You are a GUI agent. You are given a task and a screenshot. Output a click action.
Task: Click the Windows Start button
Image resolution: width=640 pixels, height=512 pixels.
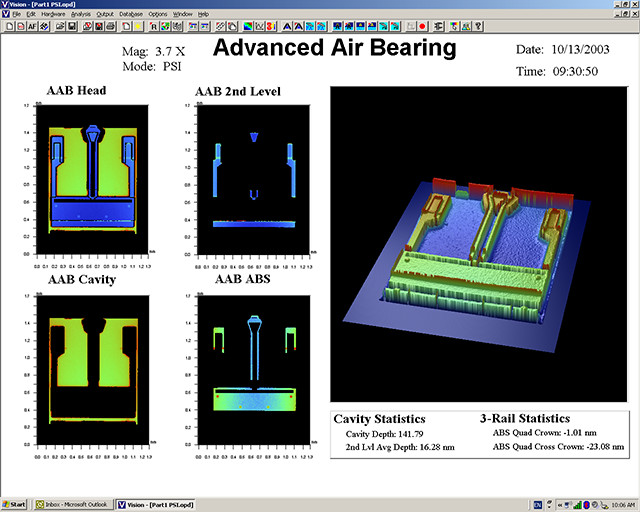pyautogui.click(x=15, y=504)
